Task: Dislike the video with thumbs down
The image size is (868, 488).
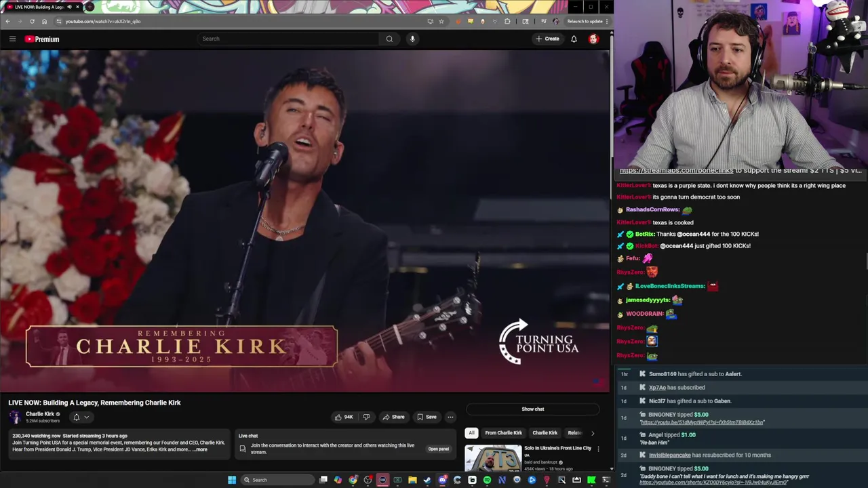Action: (366, 417)
